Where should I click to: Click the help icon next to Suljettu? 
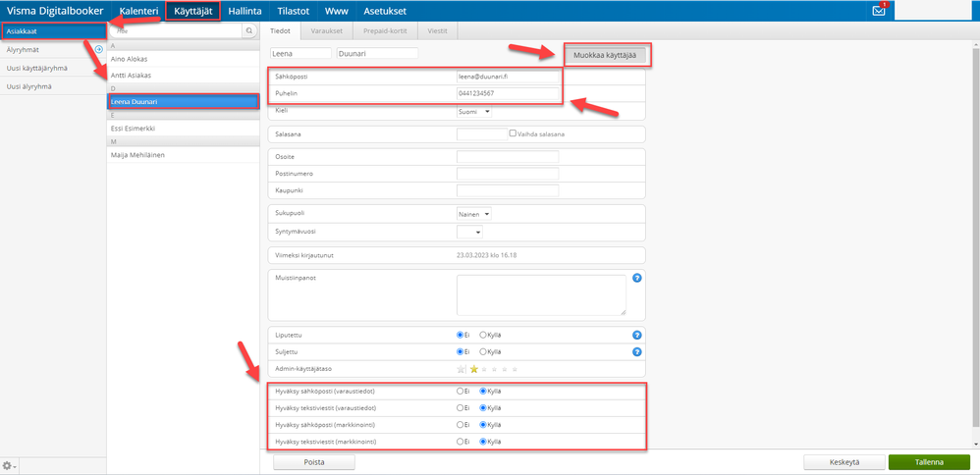(637, 352)
